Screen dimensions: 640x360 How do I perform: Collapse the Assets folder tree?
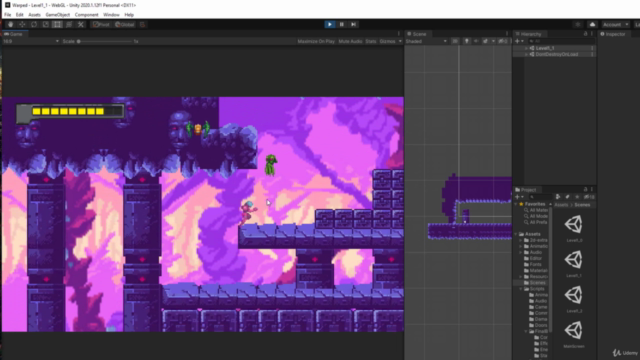tap(516, 234)
